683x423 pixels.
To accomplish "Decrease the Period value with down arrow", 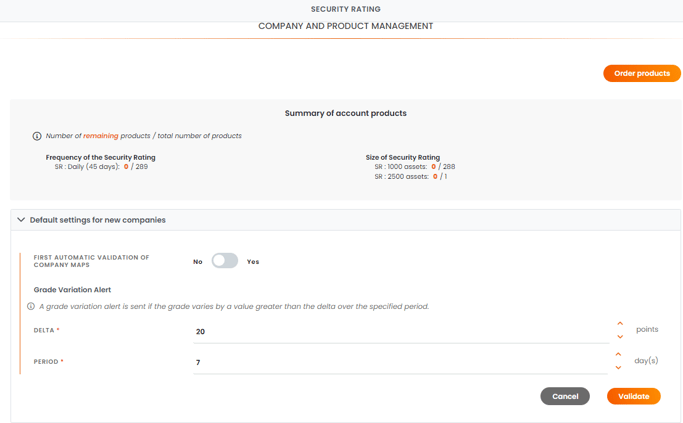I will pyautogui.click(x=618, y=368).
